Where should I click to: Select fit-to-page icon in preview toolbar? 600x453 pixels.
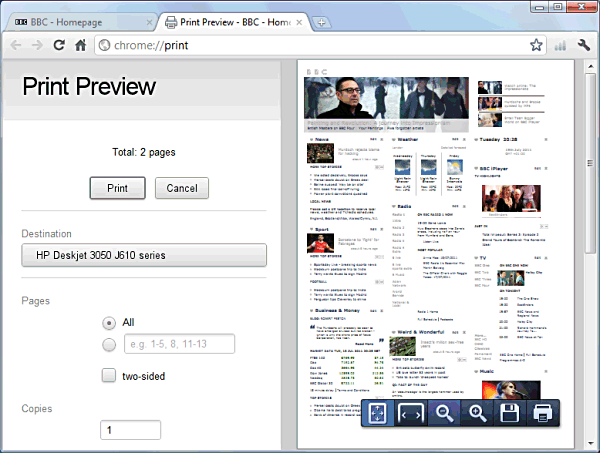(x=378, y=413)
